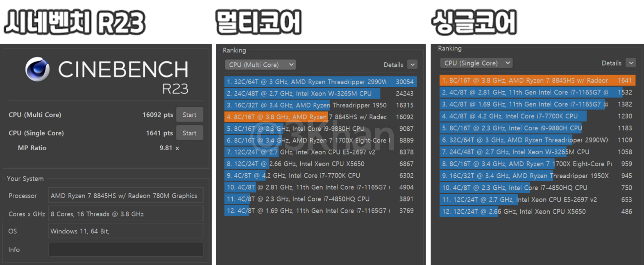Select single core entry Core i9-9880H 1183
644x265 pixels.
537,128
